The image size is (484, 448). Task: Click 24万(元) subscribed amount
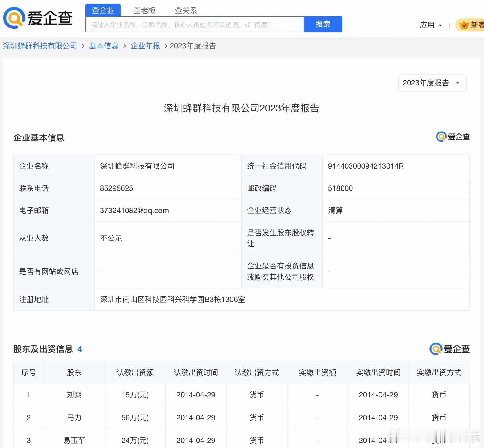tap(135, 440)
